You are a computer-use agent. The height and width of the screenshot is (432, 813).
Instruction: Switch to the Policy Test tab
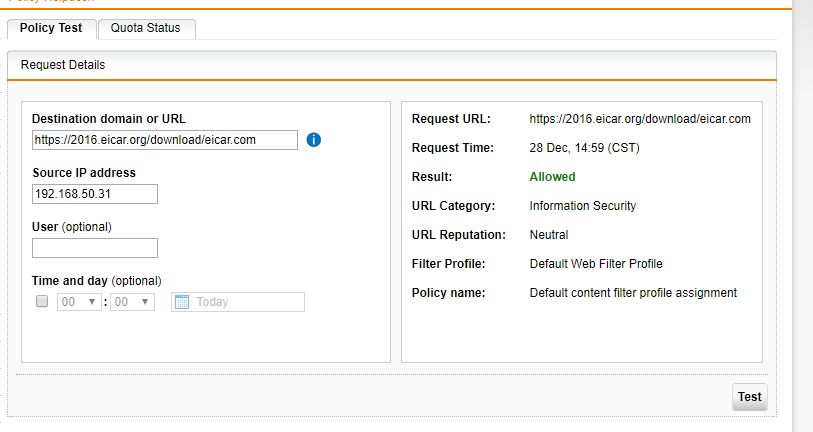coord(51,28)
